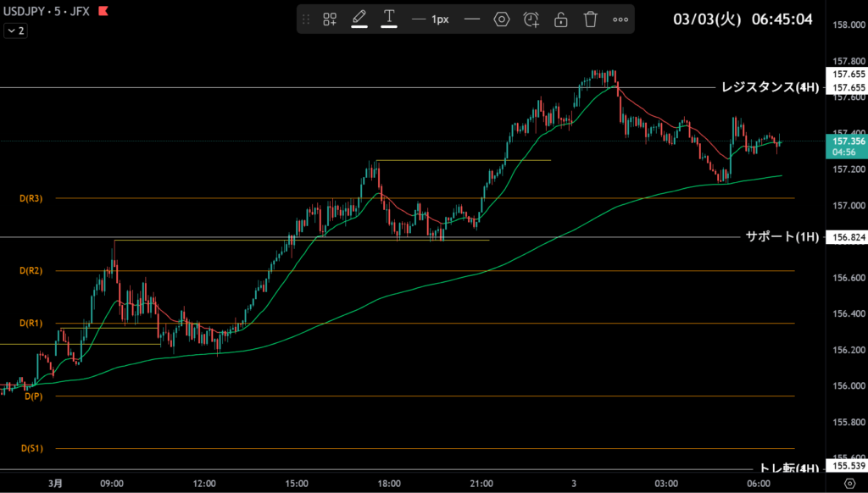Image resolution: width=868 pixels, height=493 pixels.
Task: Select the レジスタンス(4H) resistance line label
Action: coord(770,87)
